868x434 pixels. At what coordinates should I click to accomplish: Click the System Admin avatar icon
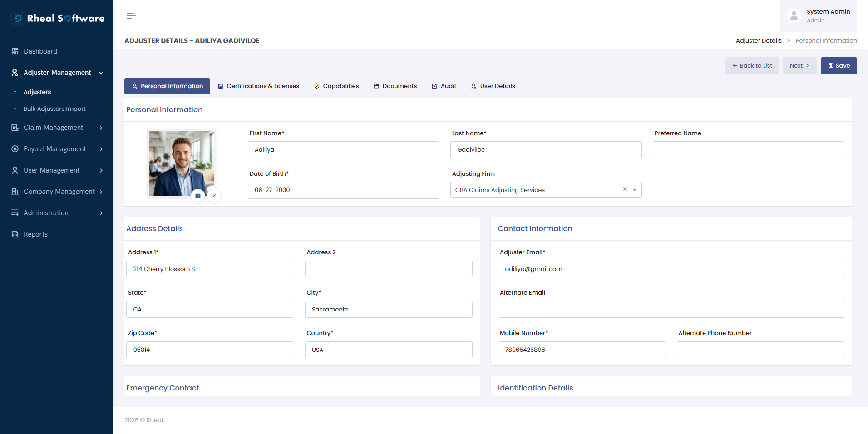[x=794, y=16]
